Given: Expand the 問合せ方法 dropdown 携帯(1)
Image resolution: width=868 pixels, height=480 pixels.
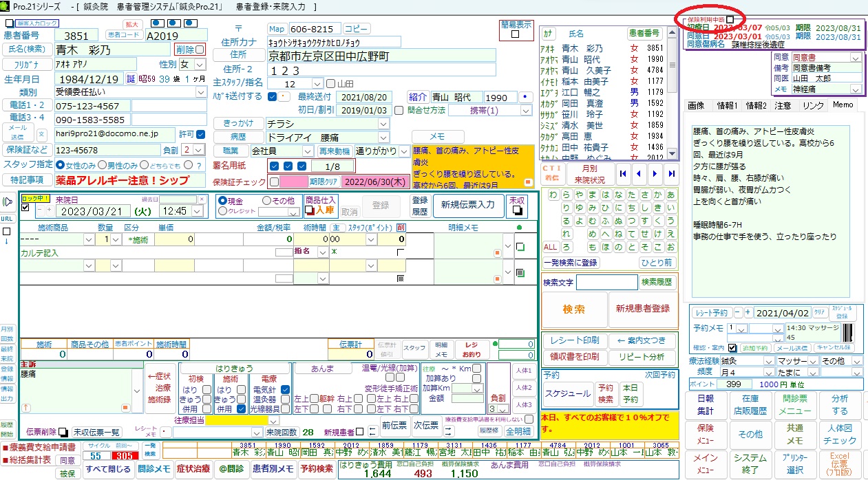Looking at the screenshot, I should click(x=526, y=110).
